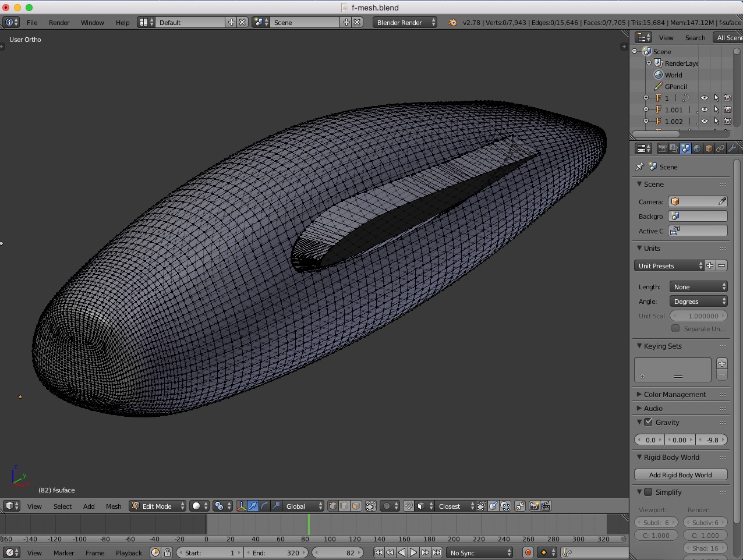Uncheck the Gravity checkbox
Screen dimensions: 743x560
pyautogui.click(x=648, y=423)
